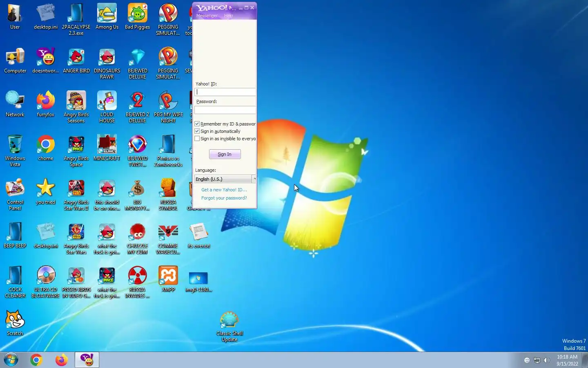588x368 pixels.
Task: Select the 'you tried' star icon
Action: (x=46, y=192)
